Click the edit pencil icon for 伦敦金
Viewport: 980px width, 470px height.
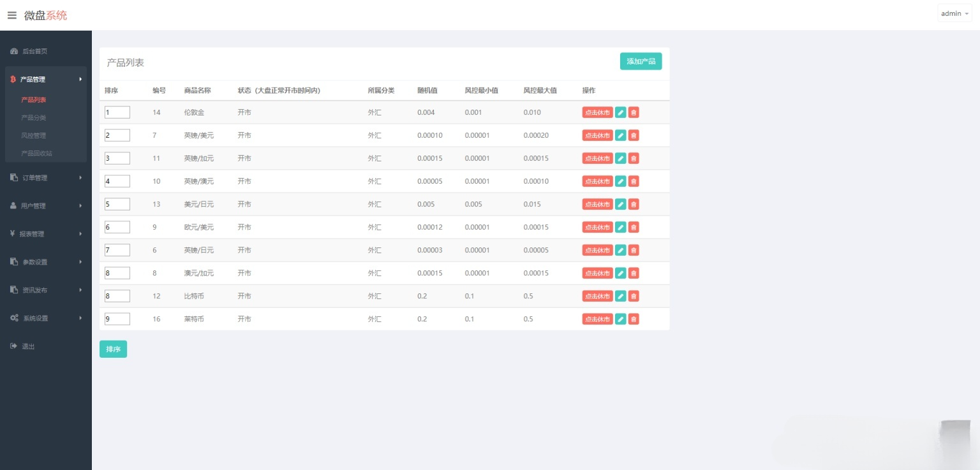tap(620, 112)
